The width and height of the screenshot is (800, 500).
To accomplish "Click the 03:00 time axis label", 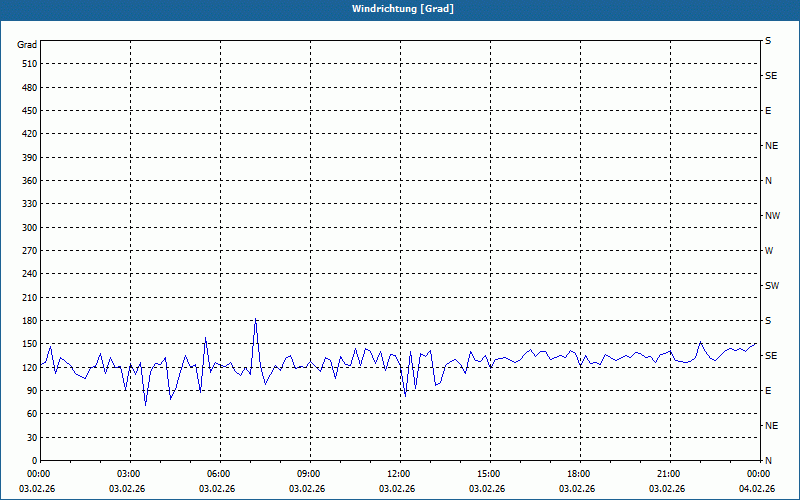I will tap(131, 474).
